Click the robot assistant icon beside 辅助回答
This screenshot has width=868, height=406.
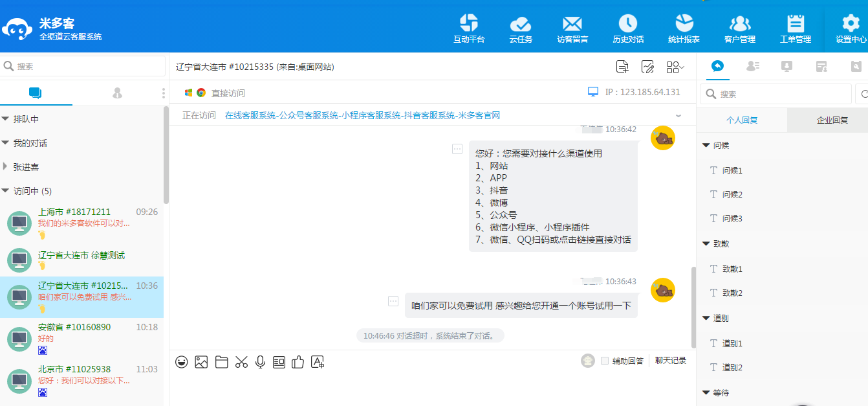pos(587,361)
